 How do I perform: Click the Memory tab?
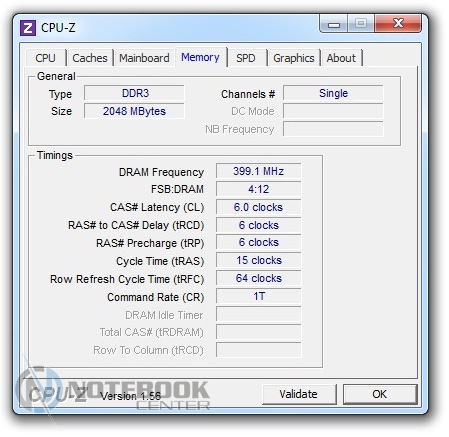click(x=201, y=57)
